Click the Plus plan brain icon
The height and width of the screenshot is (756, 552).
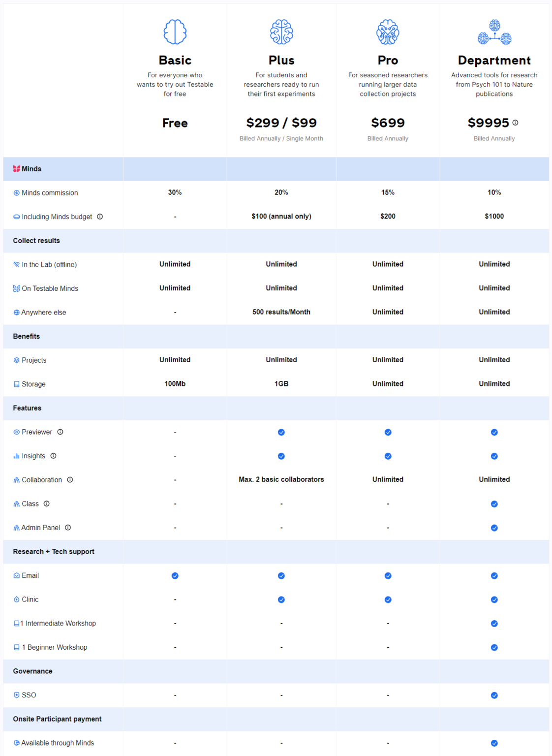[x=281, y=31]
